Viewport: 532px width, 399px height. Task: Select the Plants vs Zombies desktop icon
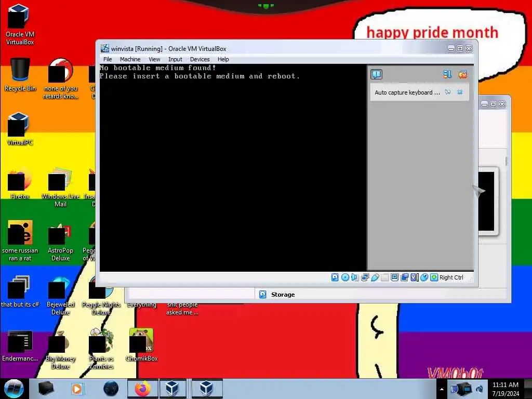tap(101, 349)
